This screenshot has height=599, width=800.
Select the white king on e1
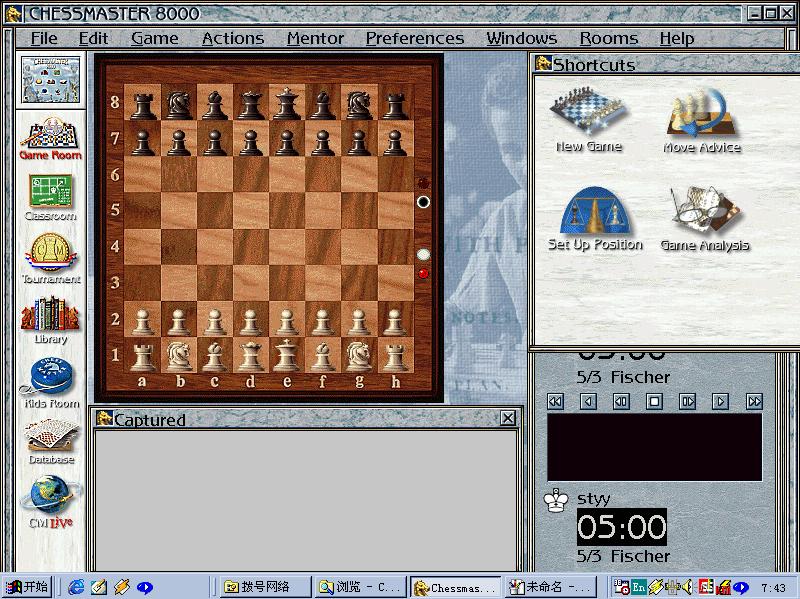(x=287, y=355)
